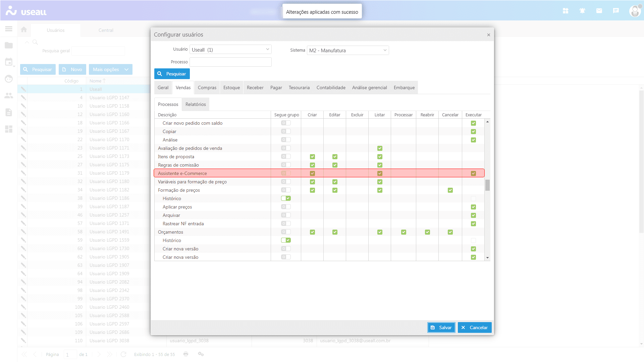
Task: Toggle Segue grupo for Orçamentos Histórico row
Action: (x=286, y=240)
